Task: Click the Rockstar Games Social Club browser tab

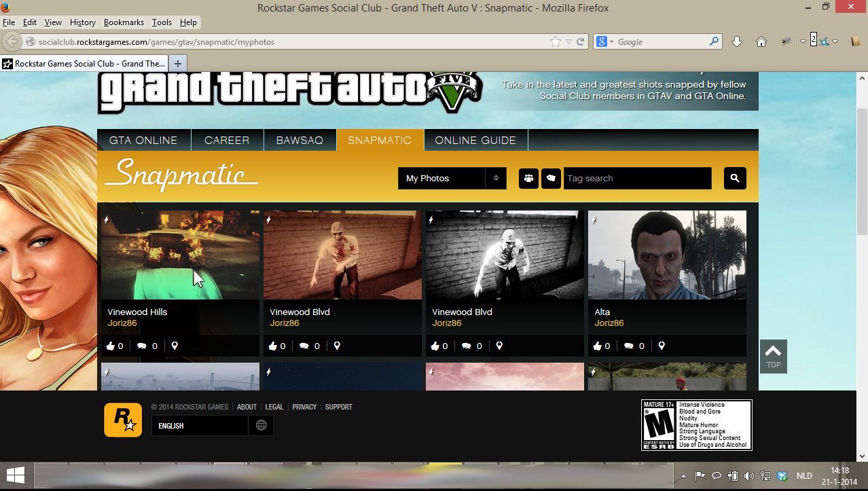Action: (x=84, y=64)
